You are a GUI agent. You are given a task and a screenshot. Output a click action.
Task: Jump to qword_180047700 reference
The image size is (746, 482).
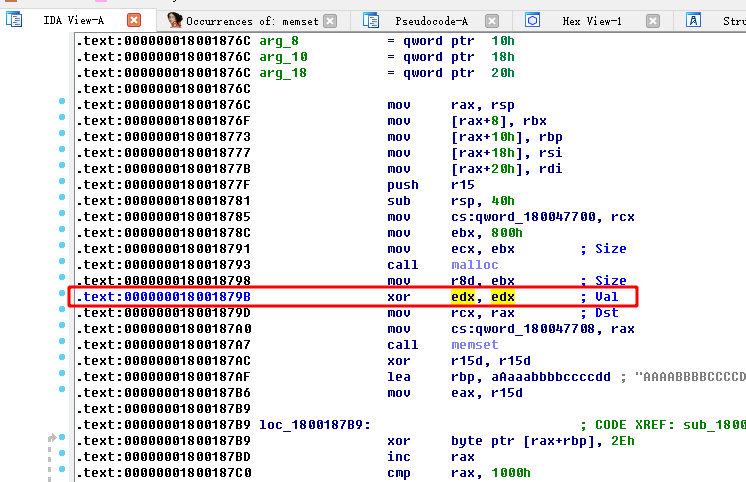coord(535,217)
